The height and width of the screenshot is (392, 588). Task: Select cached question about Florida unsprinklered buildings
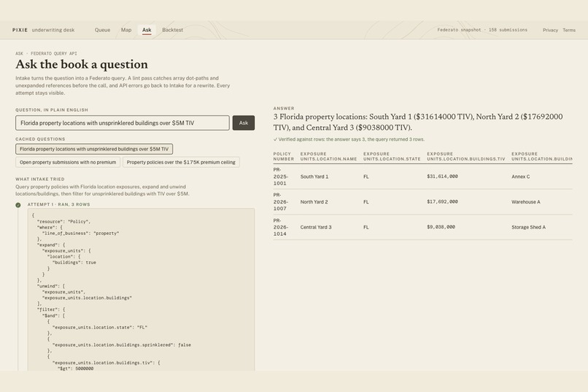94,149
